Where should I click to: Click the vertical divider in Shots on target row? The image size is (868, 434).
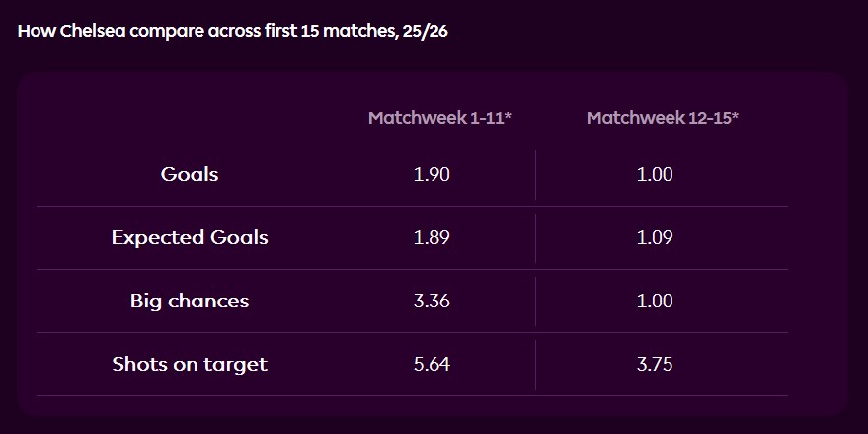tap(535, 365)
